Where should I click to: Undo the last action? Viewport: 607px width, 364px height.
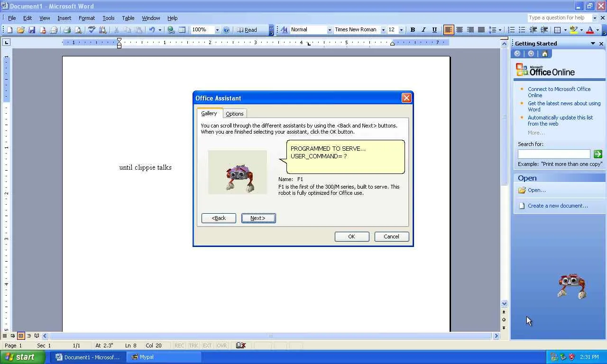(152, 30)
